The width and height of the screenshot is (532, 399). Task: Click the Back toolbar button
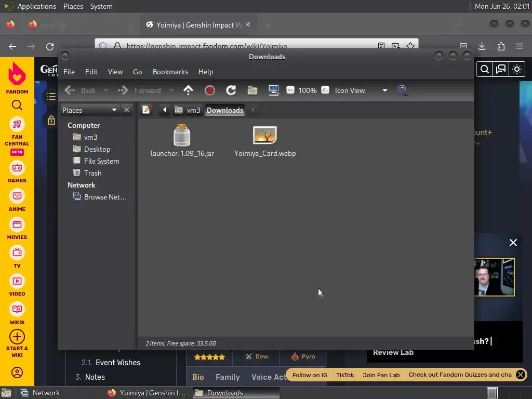coord(81,90)
